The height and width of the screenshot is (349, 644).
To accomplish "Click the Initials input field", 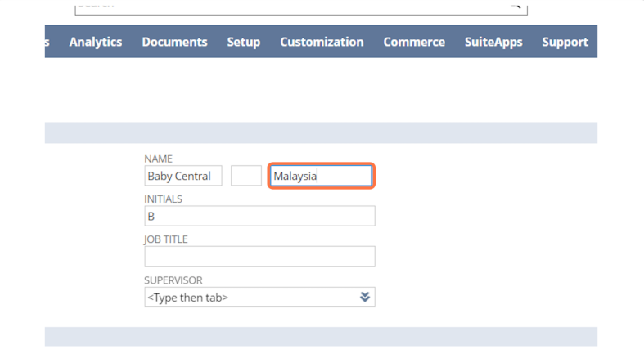I will click(259, 216).
